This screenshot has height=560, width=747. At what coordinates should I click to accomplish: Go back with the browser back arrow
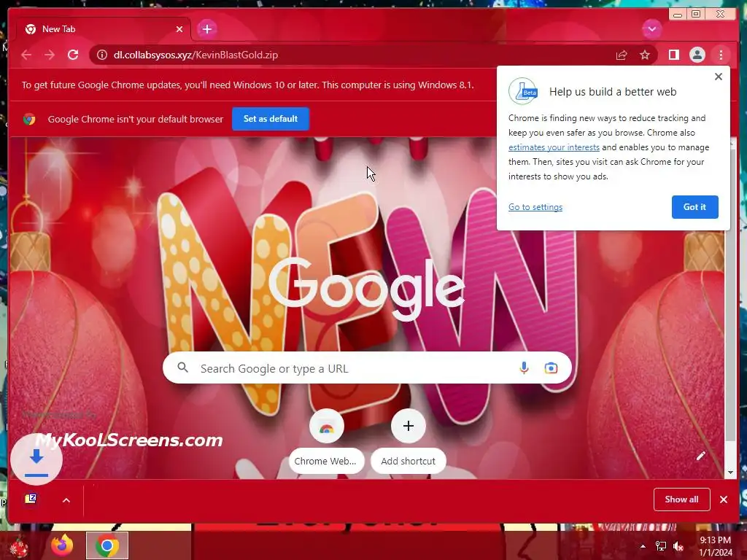(26, 55)
